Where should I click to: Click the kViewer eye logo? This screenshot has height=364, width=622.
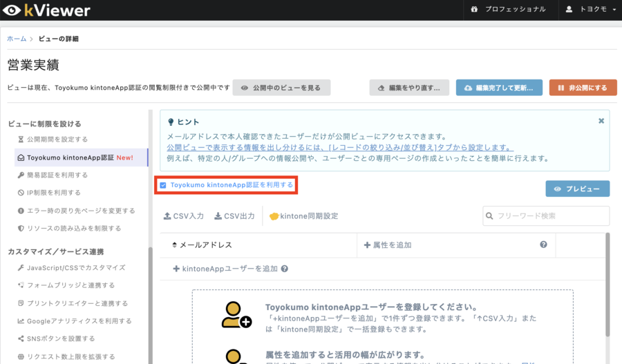click(x=12, y=10)
